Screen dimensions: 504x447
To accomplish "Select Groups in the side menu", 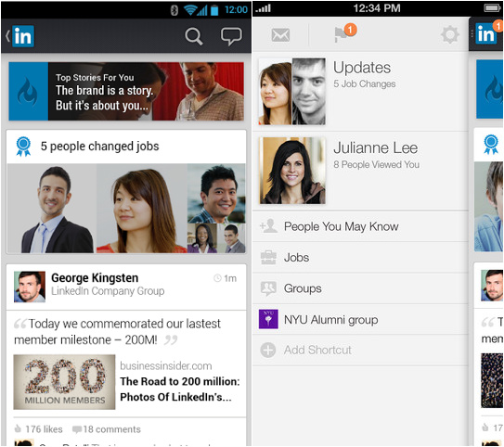I will coord(360,288).
